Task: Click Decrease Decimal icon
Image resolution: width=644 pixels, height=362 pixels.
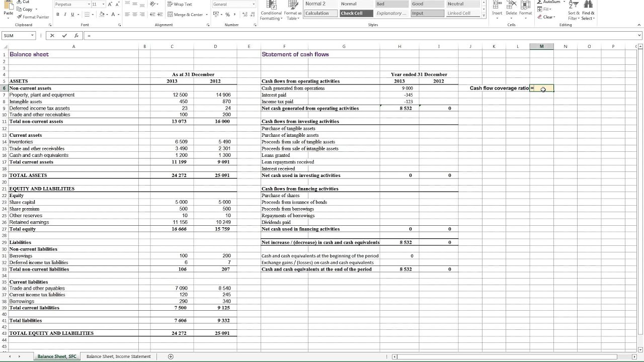Action: point(252,15)
